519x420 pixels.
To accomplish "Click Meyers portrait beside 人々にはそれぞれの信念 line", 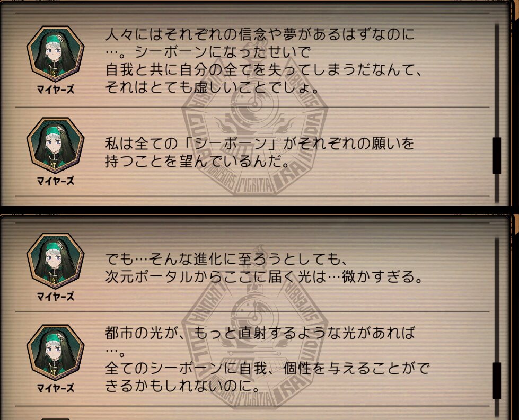I will coord(55,54).
